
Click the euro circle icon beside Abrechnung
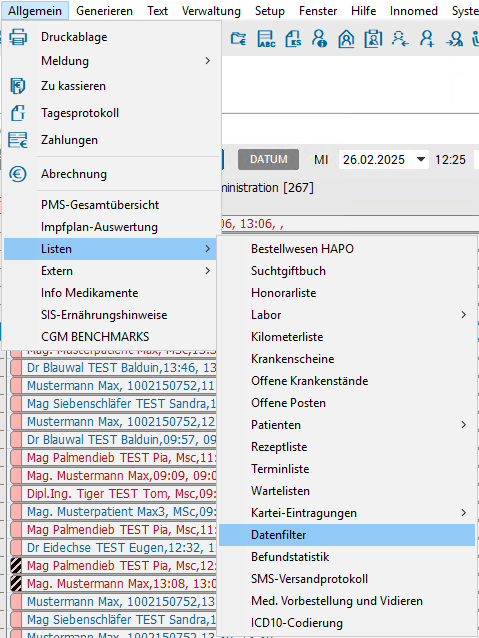click(18, 174)
